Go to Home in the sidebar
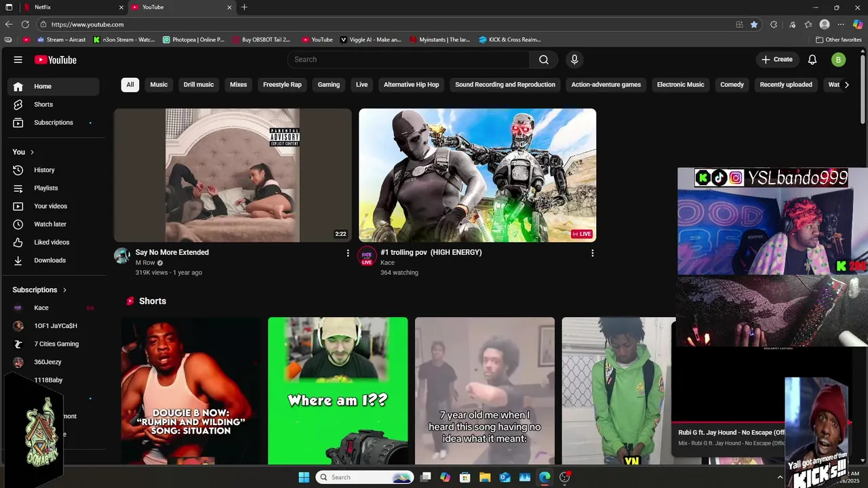Screen dimensions: 868x488 54,86
